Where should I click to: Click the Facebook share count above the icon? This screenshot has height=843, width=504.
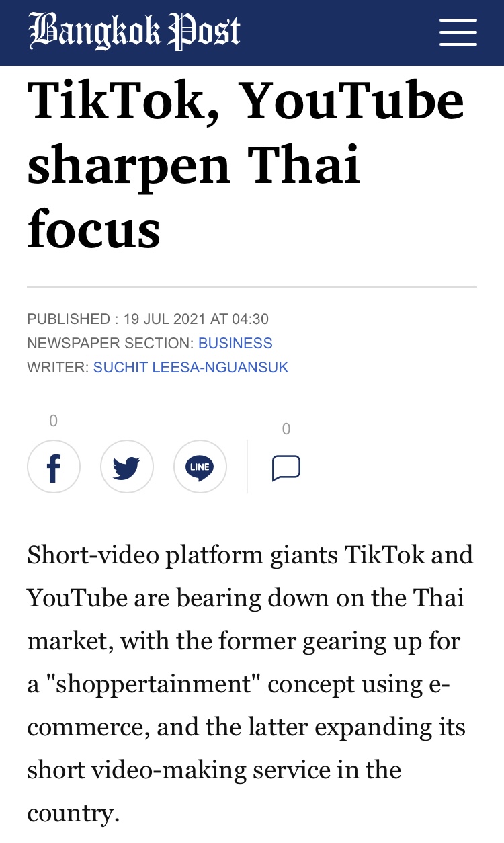click(x=54, y=421)
